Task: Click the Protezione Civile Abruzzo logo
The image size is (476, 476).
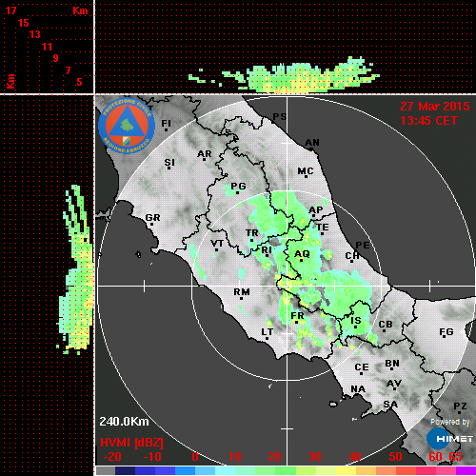Action: pyautogui.click(x=127, y=127)
